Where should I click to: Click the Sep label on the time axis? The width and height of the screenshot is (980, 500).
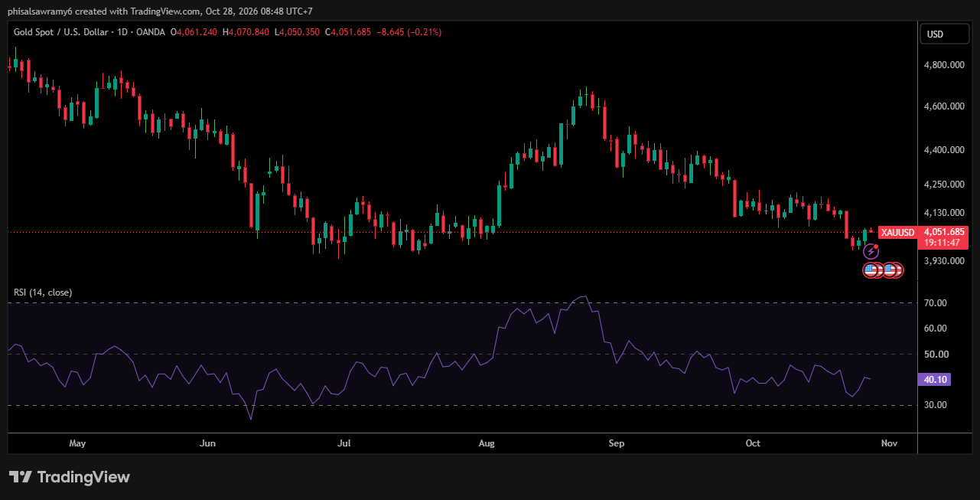(x=617, y=443)
